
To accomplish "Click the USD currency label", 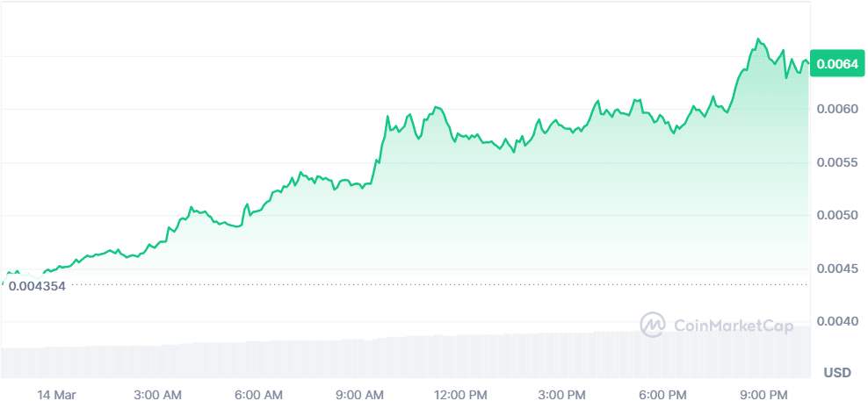I will [837, 373].
